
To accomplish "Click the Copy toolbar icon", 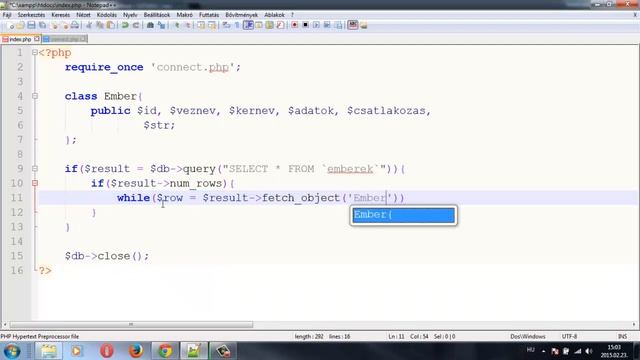I will (x=100, y=25).
